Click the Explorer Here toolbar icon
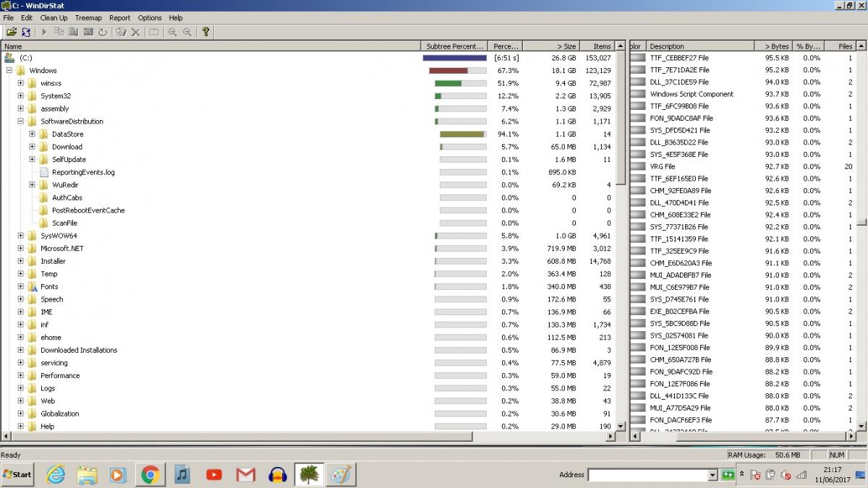This screenshot has height=488, width=868. [x=74, y=32]
